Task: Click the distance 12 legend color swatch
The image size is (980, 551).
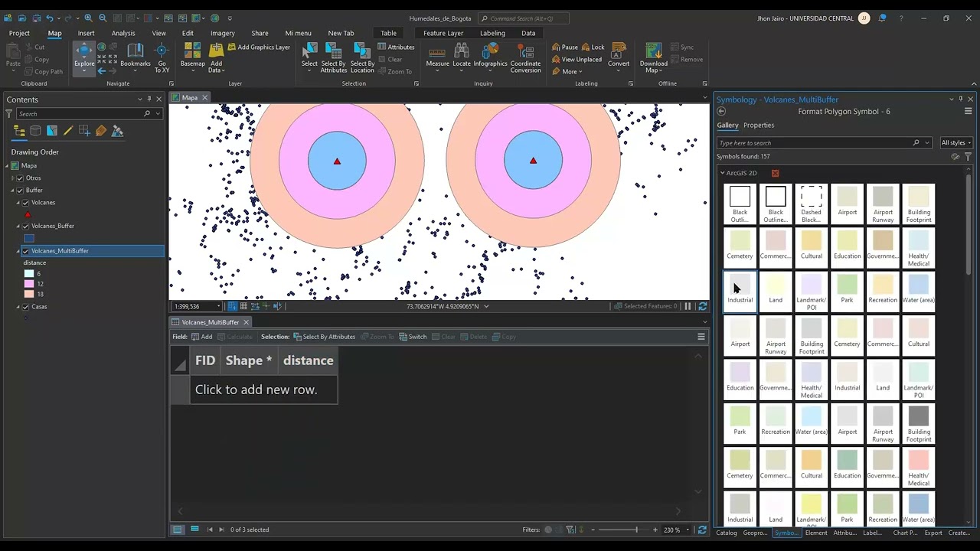Action: (x=29, y=283)
